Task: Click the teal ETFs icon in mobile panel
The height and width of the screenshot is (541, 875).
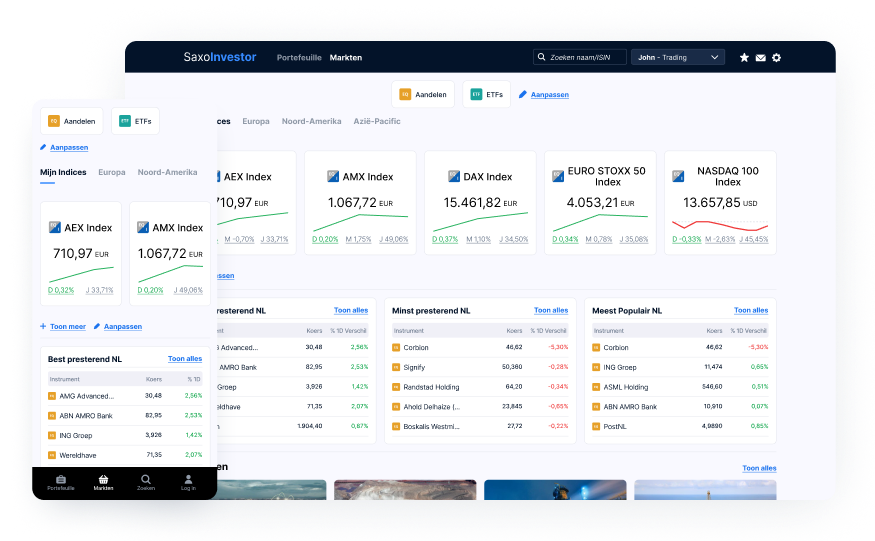Action: click(125, 121)
